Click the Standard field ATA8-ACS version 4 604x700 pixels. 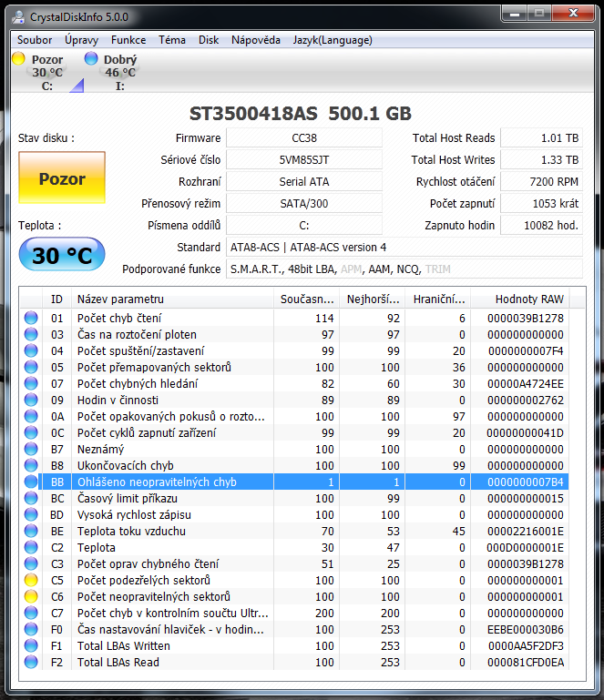404,248
